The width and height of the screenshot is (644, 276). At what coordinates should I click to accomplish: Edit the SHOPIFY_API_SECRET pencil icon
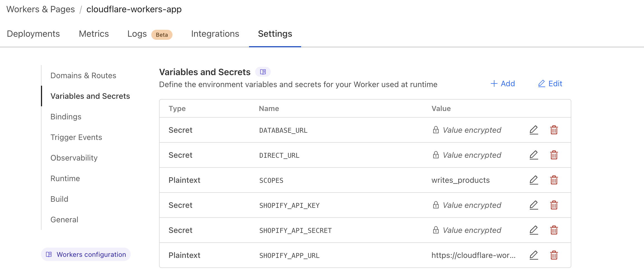point(534,230)
